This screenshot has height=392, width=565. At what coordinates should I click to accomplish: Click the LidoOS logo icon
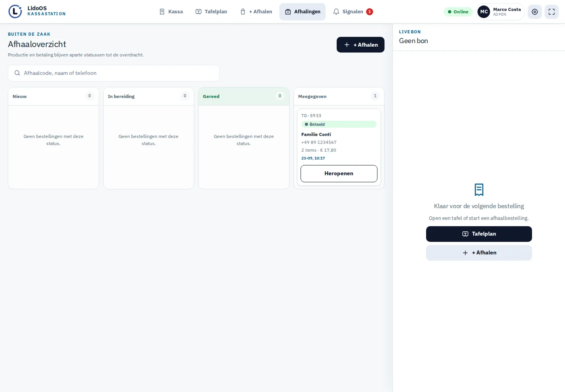(x=15, y=11)
